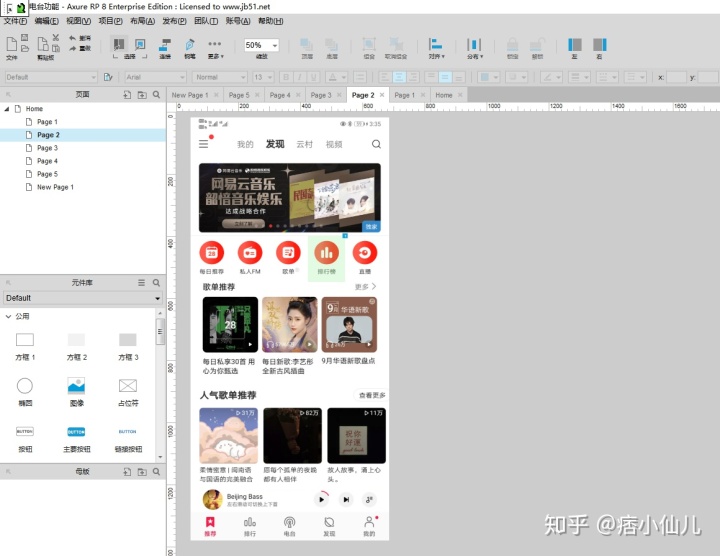The image size is (720, 556).
Task: Click the y coordinate input field
Action: click(x=708, y=77)
